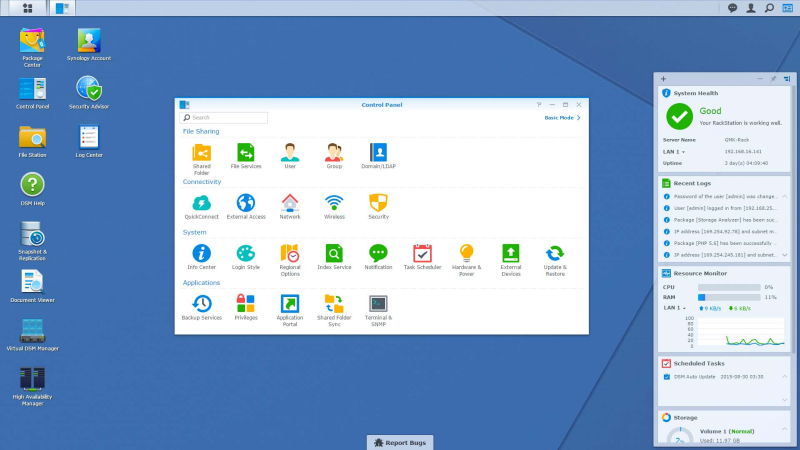Switch Control Panel to Basic Mode

561,117
